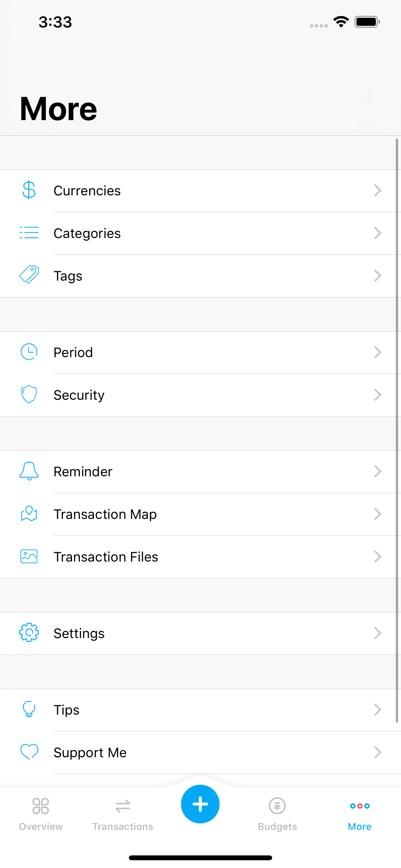Tap the Settings gear icon
This screenshot has width=401, height=868.
pos(29,633)
